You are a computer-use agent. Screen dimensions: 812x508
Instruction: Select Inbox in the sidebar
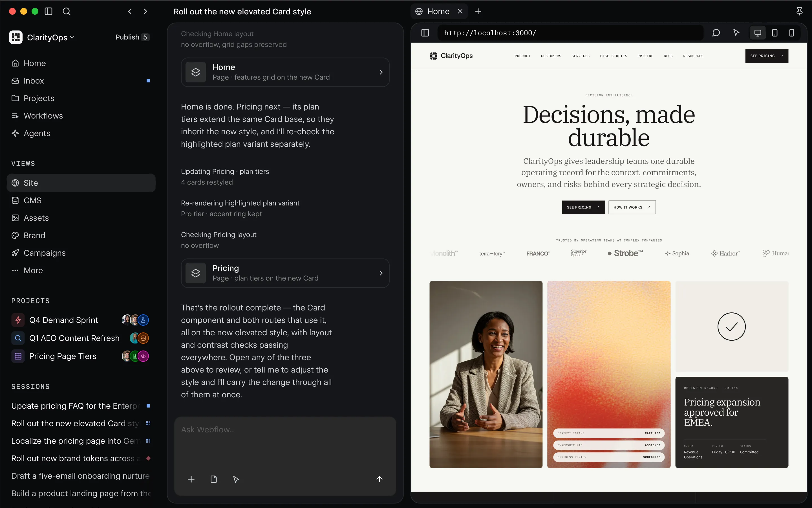point(81,81)
